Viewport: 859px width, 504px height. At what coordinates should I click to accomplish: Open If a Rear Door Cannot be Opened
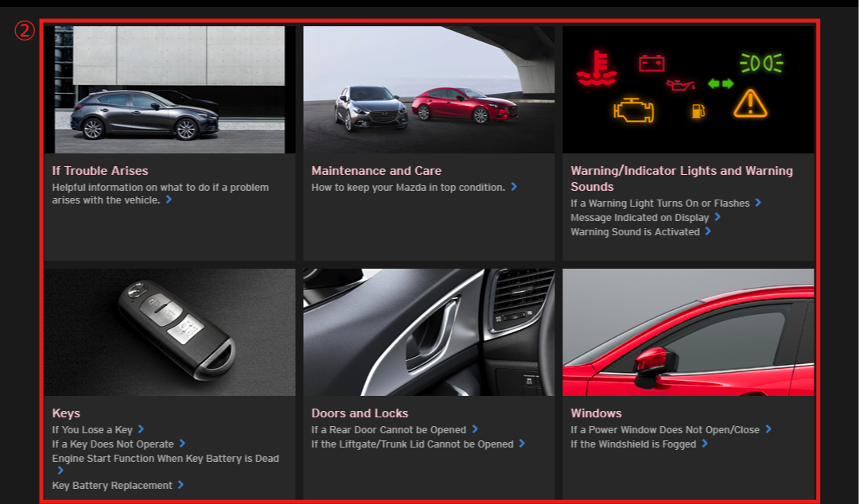(x=388, y=430)
